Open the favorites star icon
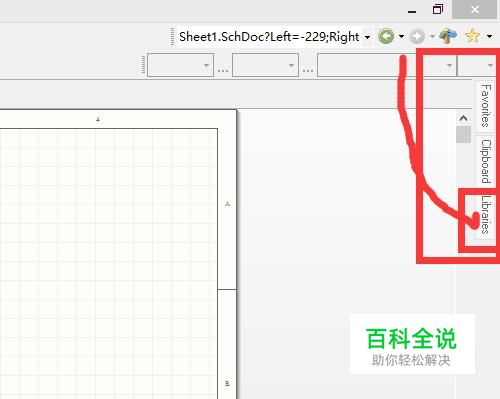The height and width of the screenshot is (399, 500). (473, 36)
